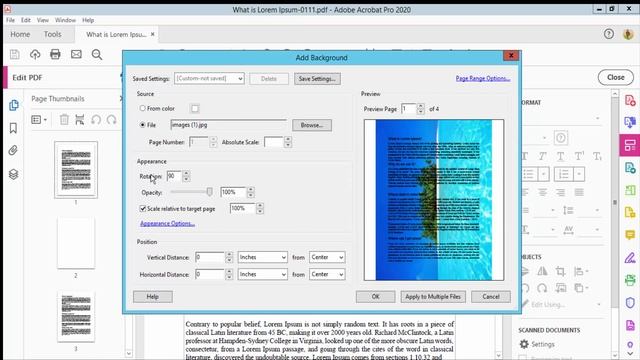This screenshot has width=640, height=360.
Task: Click the Rotation value stepper
Action: pos(186,176)
